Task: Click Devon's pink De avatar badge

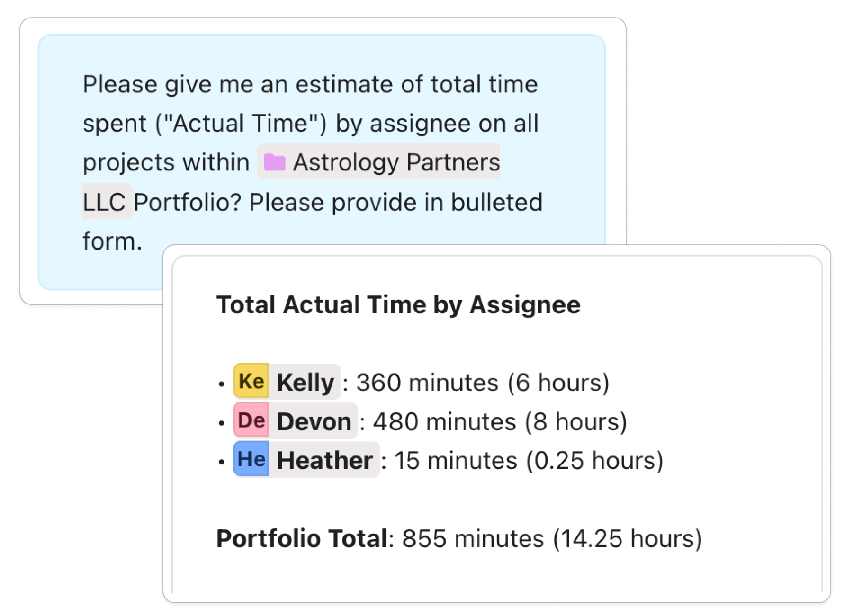Action: (x=251, y=420)
